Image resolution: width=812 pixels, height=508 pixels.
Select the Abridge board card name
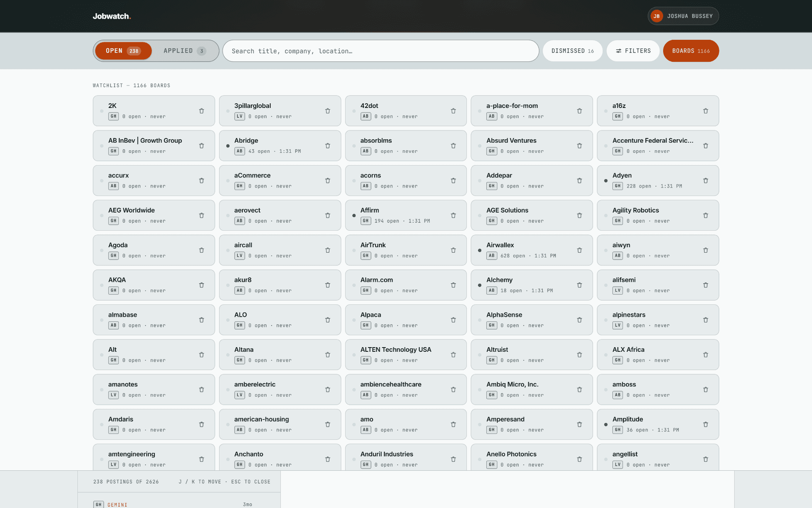[246, 141]
